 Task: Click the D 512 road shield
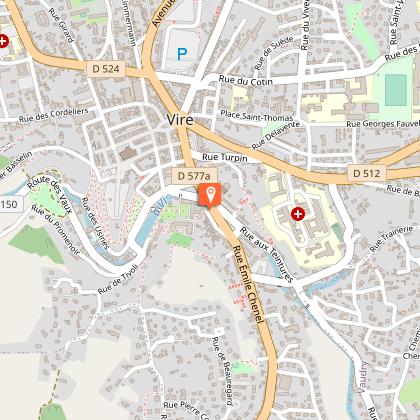point(366,173)
